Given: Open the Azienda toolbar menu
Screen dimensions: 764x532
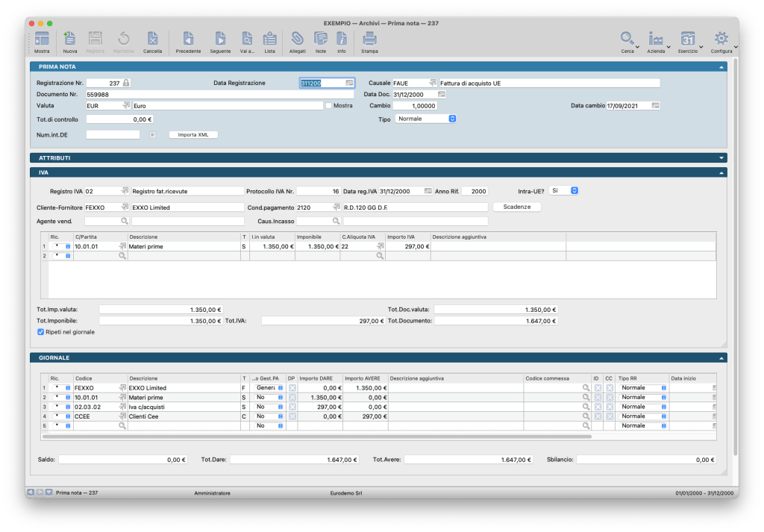Looking at the screenshot, I should point(657,40).
